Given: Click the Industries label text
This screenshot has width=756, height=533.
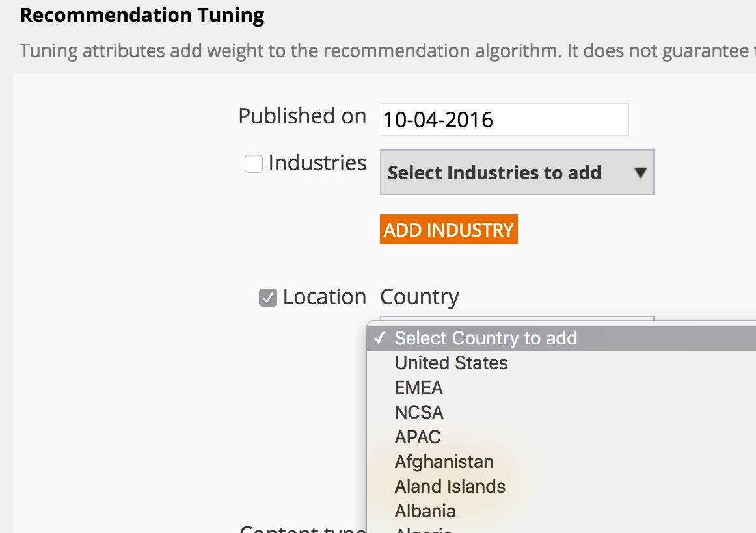Looking at the screenshot, I should click(x=317, y=163).
